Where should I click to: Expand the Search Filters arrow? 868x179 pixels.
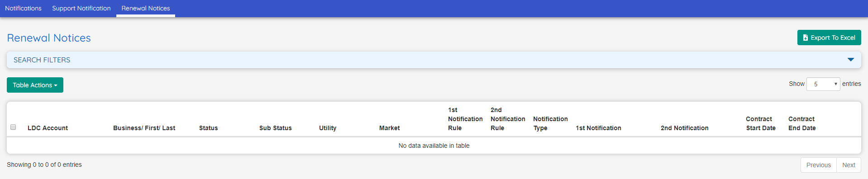pos(851,60)
